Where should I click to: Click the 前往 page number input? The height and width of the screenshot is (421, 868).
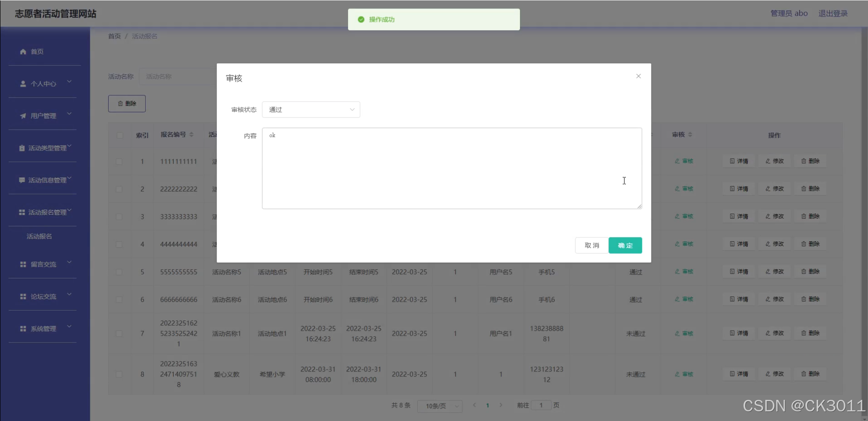pyautogui.click(x=541, y=405)
